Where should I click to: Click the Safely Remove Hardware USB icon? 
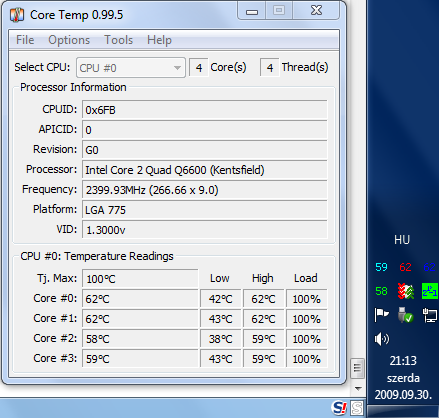405,315
